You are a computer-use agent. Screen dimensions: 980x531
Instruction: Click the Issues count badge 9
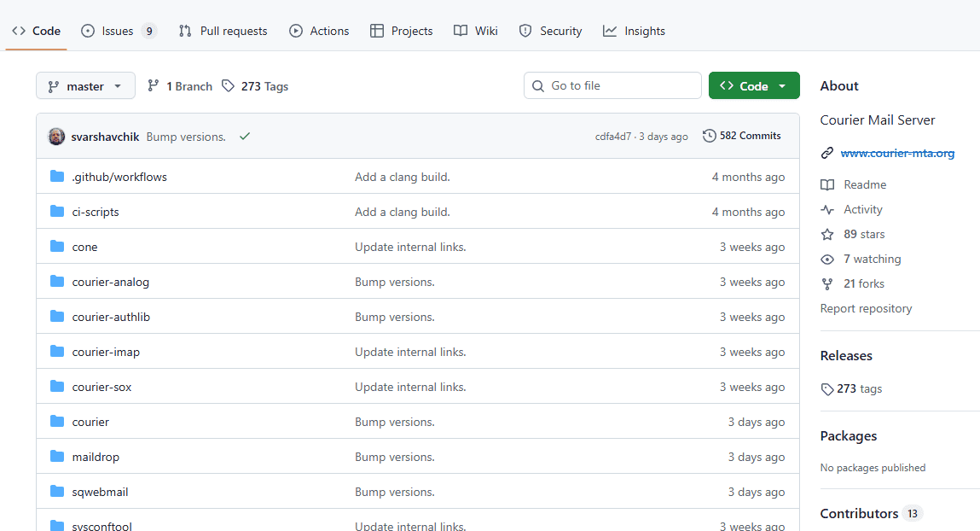pos(148,31)
